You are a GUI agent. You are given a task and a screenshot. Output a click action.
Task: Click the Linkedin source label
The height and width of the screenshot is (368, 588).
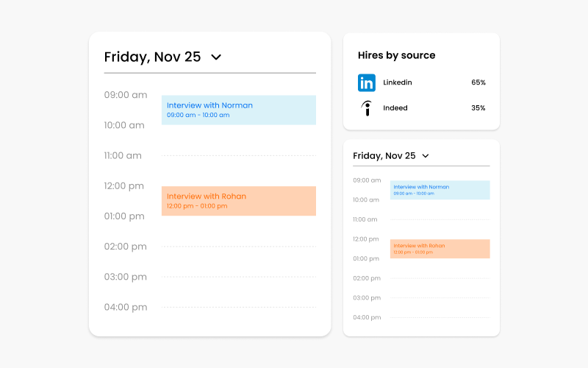(397, 82)
